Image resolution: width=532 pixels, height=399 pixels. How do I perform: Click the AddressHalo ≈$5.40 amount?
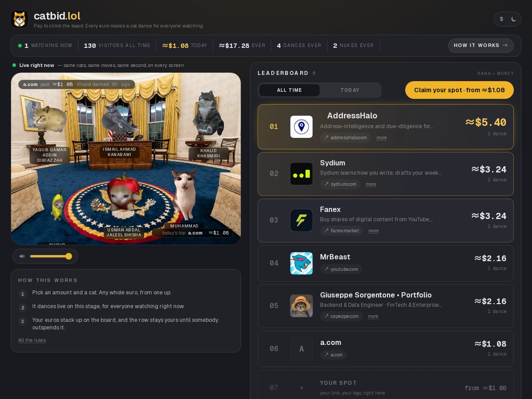pos(486,122)
